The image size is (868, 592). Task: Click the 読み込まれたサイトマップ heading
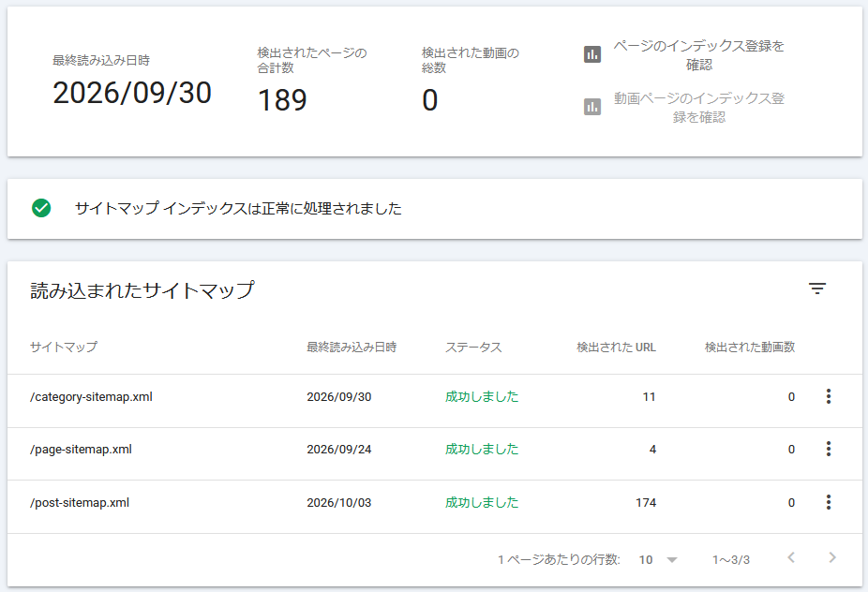(x=142, y=290)
